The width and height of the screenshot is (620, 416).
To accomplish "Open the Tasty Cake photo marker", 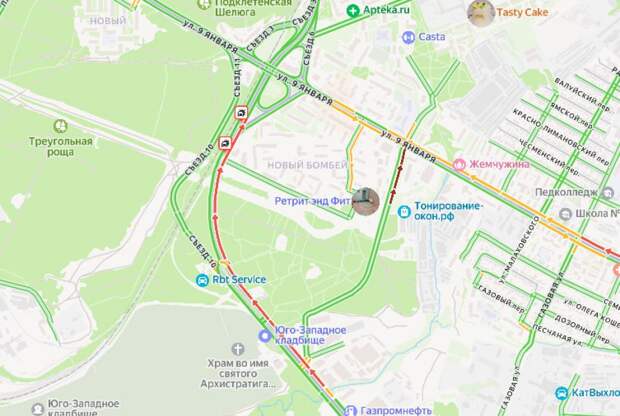I will click(x=480, y=13).
